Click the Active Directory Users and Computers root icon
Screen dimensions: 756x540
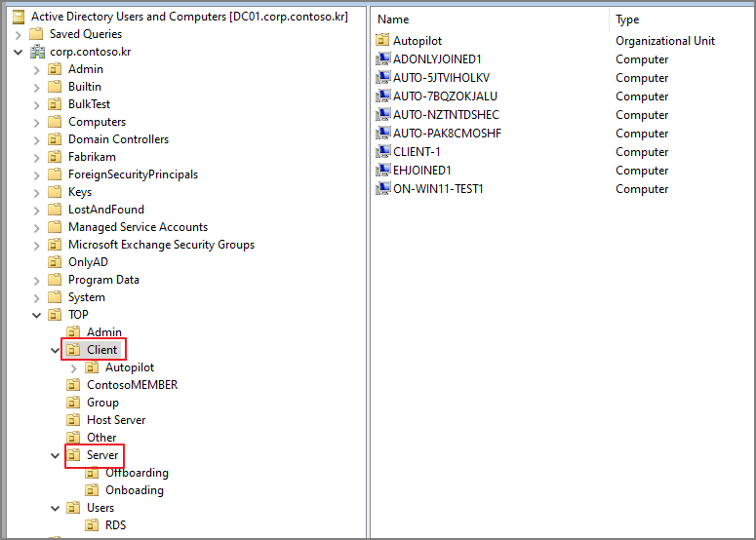coord(19,17)
